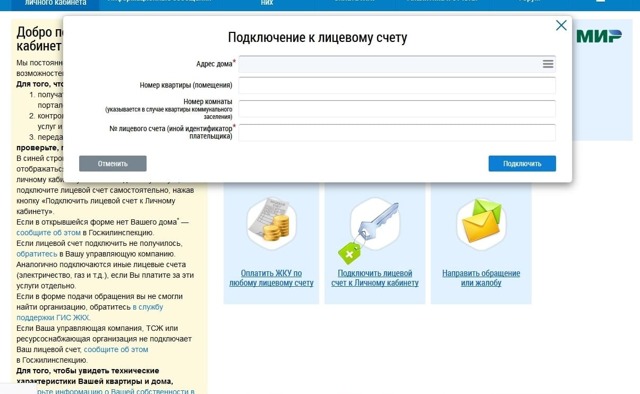The height and width of the screenshot is (394, 640).
Task: Click the Отменить button
Action: click(113, 163)
